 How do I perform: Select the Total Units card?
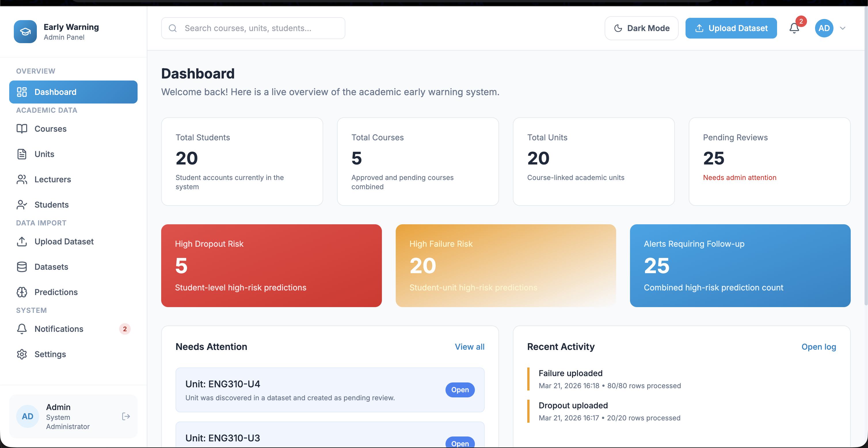pos(594,162)
